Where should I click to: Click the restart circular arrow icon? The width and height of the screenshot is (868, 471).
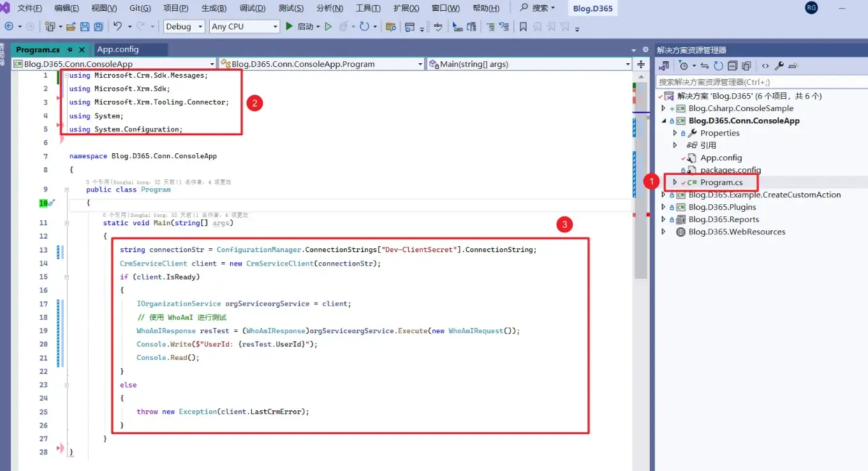pos(364,27)
